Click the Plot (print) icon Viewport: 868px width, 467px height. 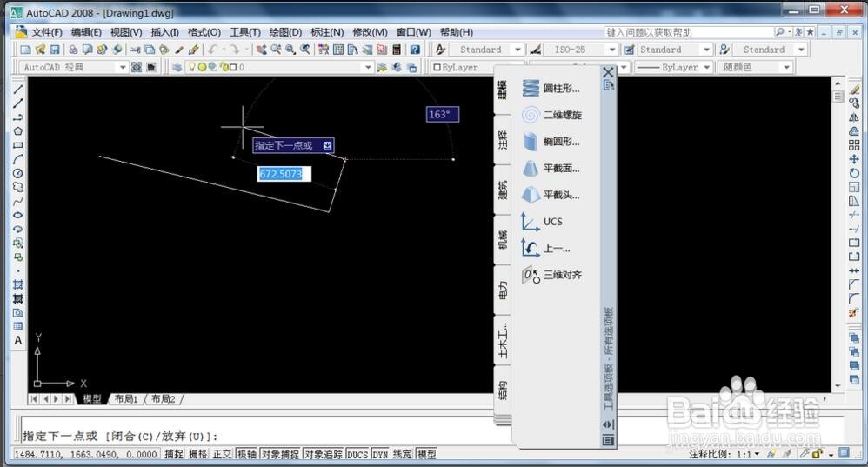click(x=72, y=50)
